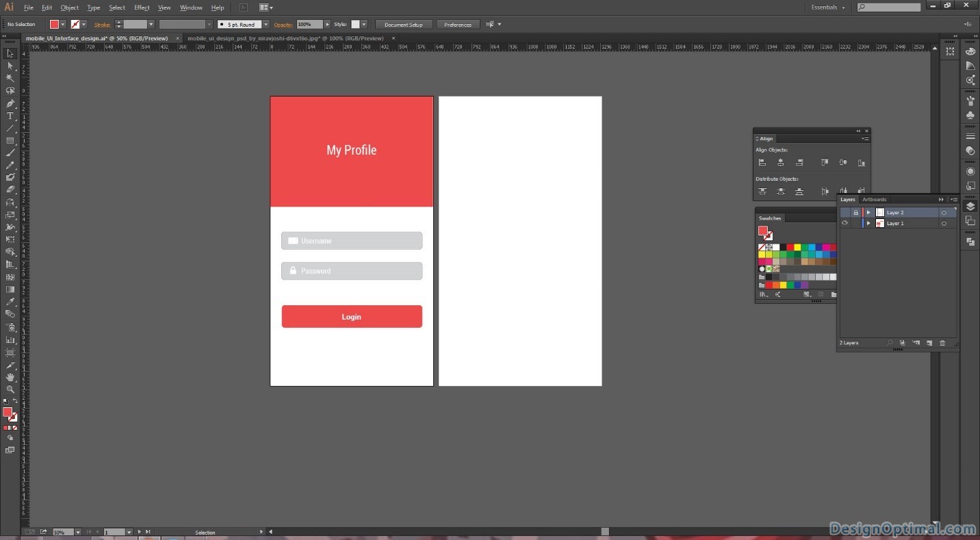The height and width of the screenshot is (540, 980).
Task: Click Locate Object magnifier in Layers panel
Action: point(890,343)
